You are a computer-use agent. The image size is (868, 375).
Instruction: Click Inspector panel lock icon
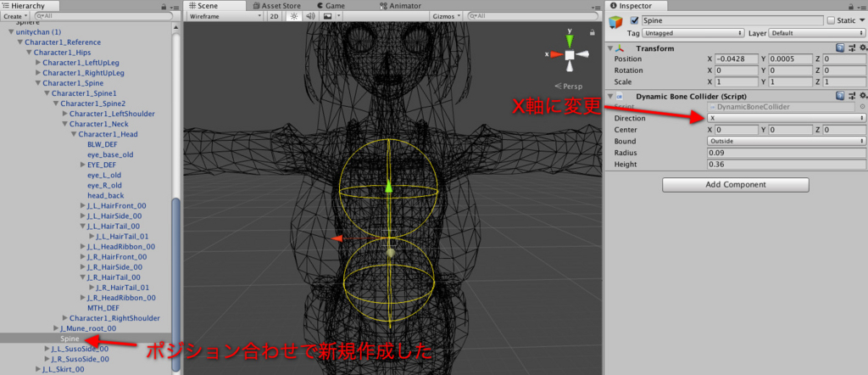point(852,6)
